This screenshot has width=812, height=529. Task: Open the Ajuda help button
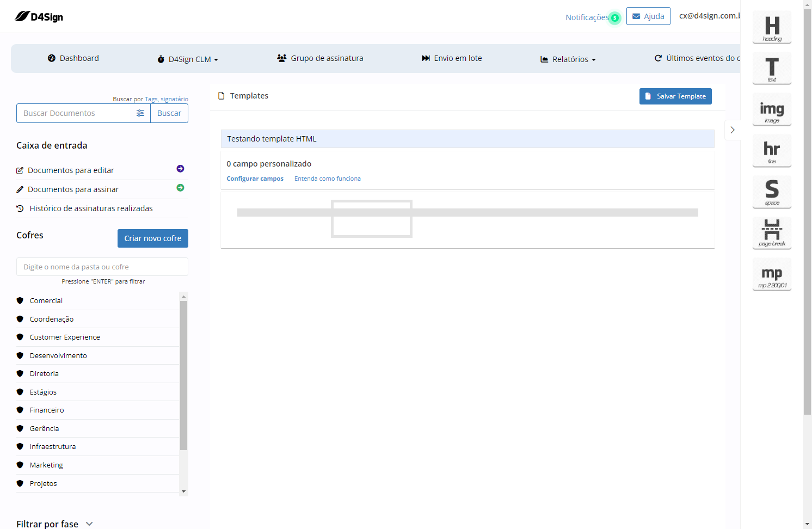tap(648, 16)
